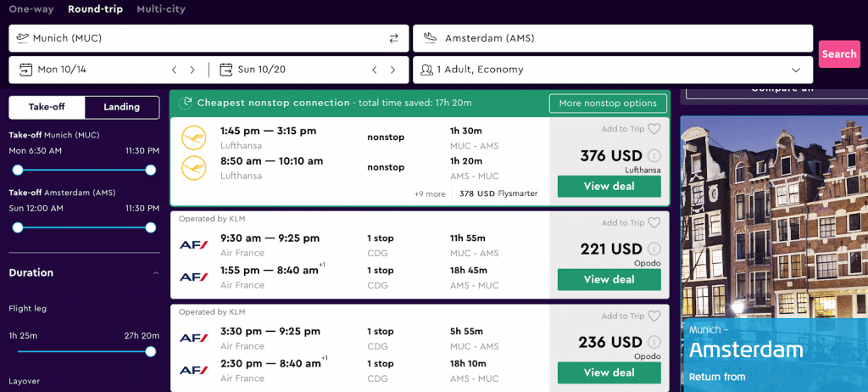Select the Round-trip trip type
This screenshot has width=868, height=392.
[95, 8]
